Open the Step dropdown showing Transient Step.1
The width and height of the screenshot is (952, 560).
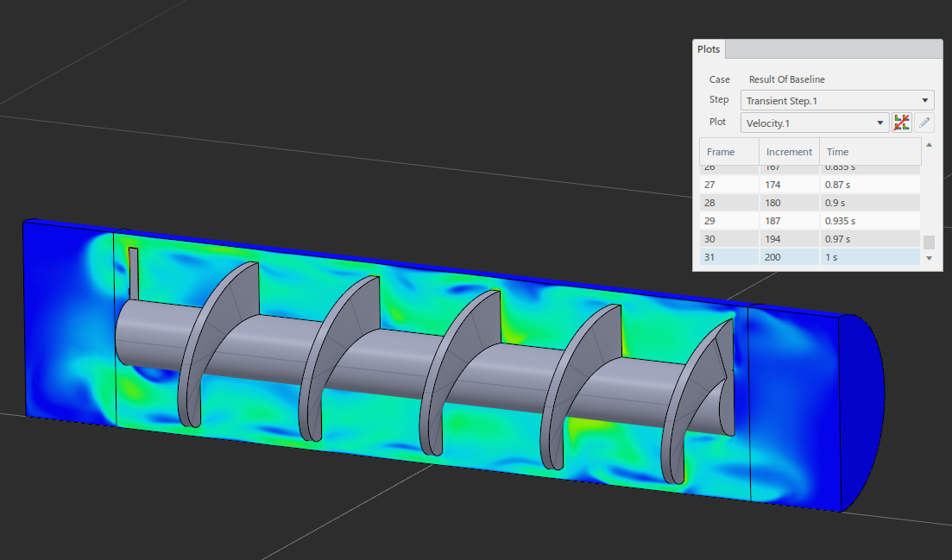tap(836, 101)
